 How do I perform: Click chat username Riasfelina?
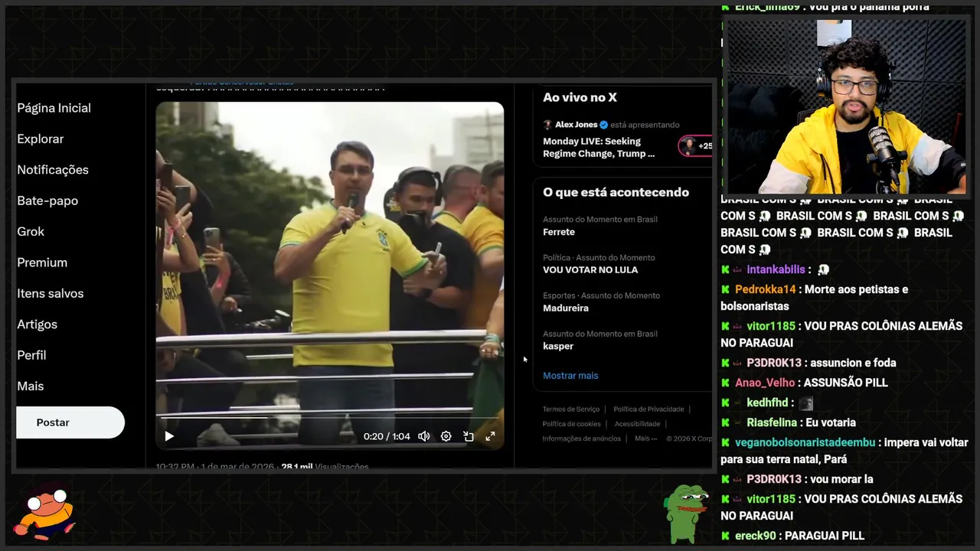tap(772, 422)
